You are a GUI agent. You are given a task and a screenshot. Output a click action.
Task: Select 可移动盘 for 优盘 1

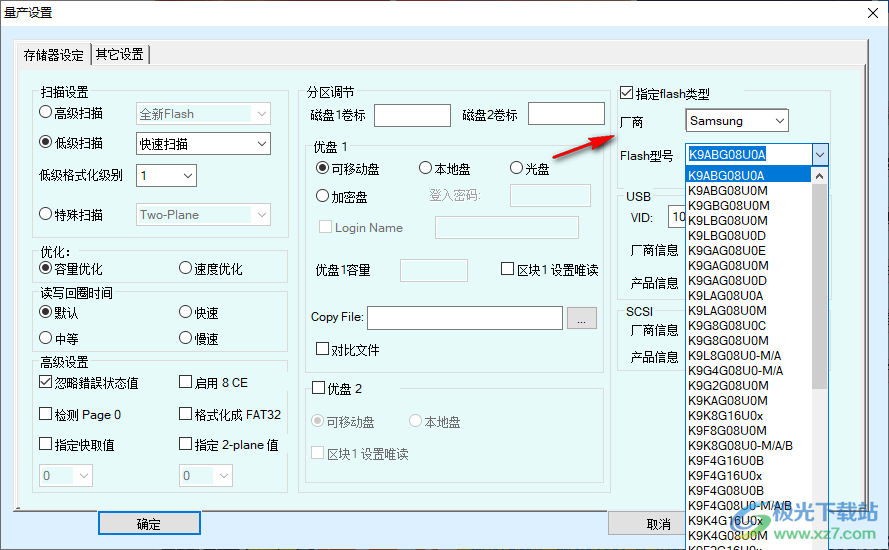point(322,168)
